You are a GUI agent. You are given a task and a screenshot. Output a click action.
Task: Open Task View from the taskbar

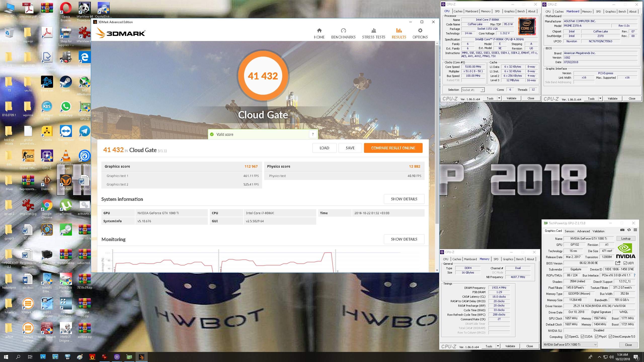[30, 357]
